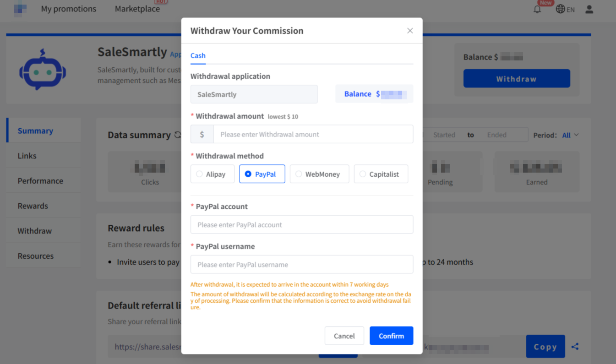Choose WebMoney withdrawal method

319,174
